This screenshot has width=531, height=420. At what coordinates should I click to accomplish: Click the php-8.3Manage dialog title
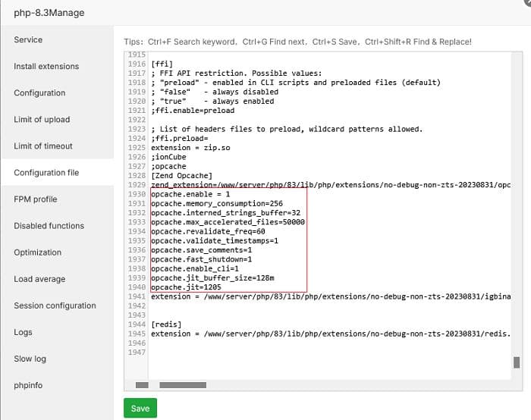[x=49, y=13]
